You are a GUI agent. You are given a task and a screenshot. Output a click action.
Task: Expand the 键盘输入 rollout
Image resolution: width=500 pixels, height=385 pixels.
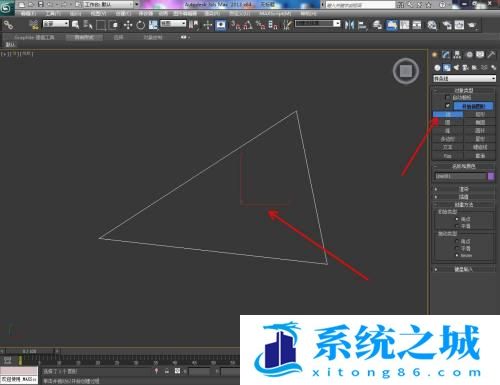[464, 269]
